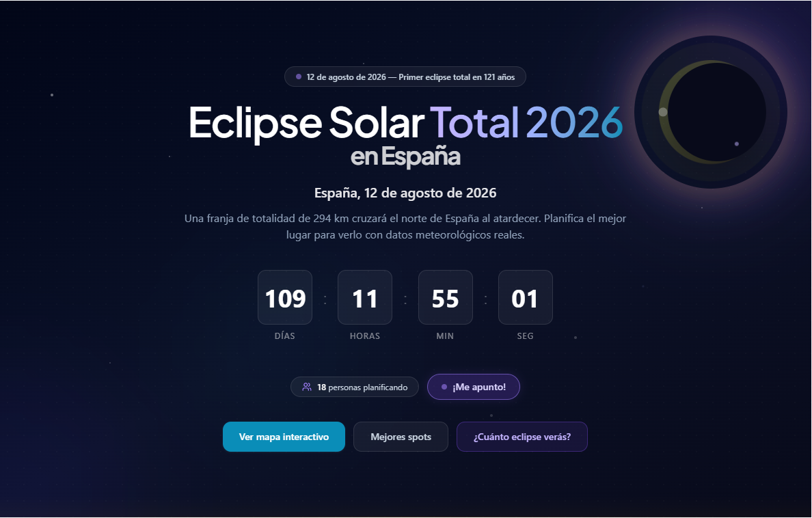Click the '18 personas planificando' counter text

click(362, 387)
